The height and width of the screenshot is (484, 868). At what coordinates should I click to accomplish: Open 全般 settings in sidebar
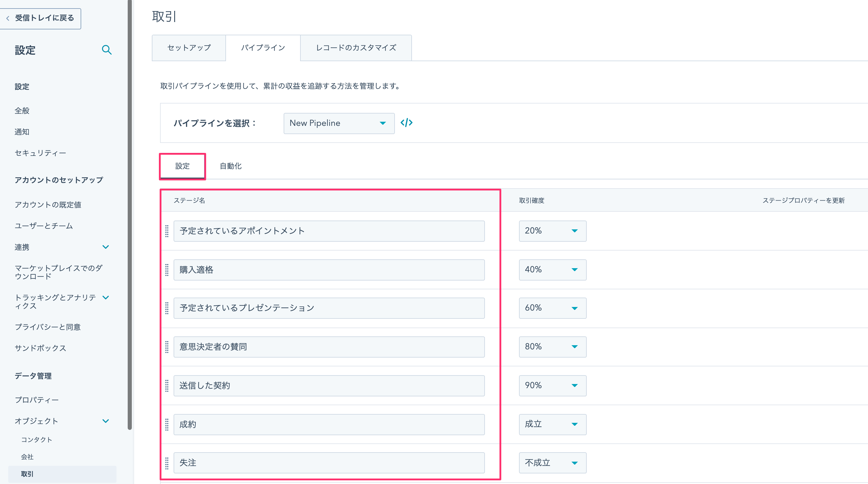pos(22,111)
